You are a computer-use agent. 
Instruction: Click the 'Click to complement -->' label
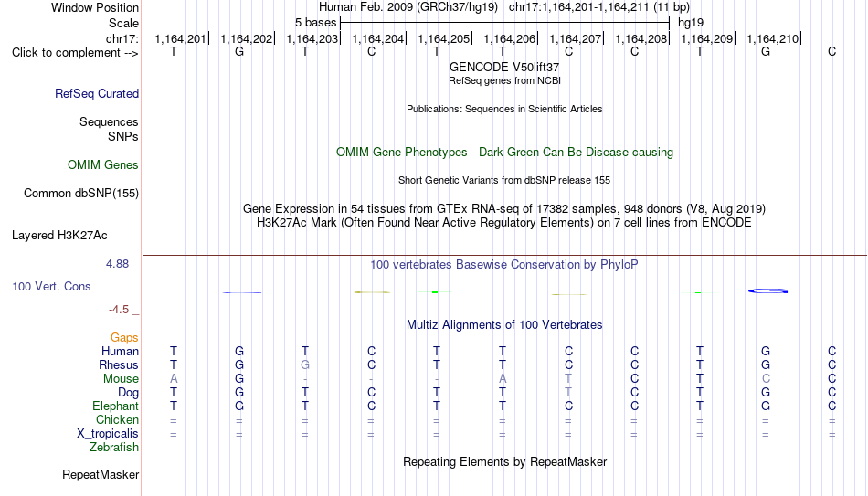(x=75, y=53)
